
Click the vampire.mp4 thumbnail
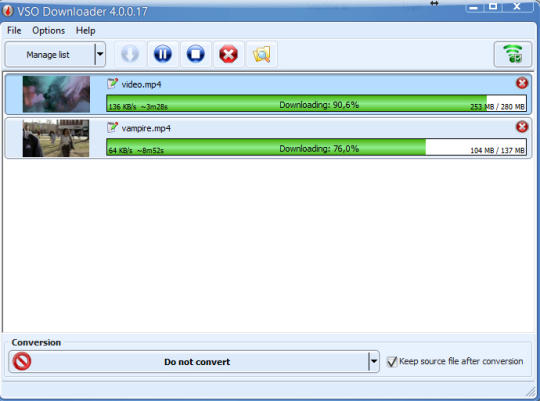click(56, 138)
